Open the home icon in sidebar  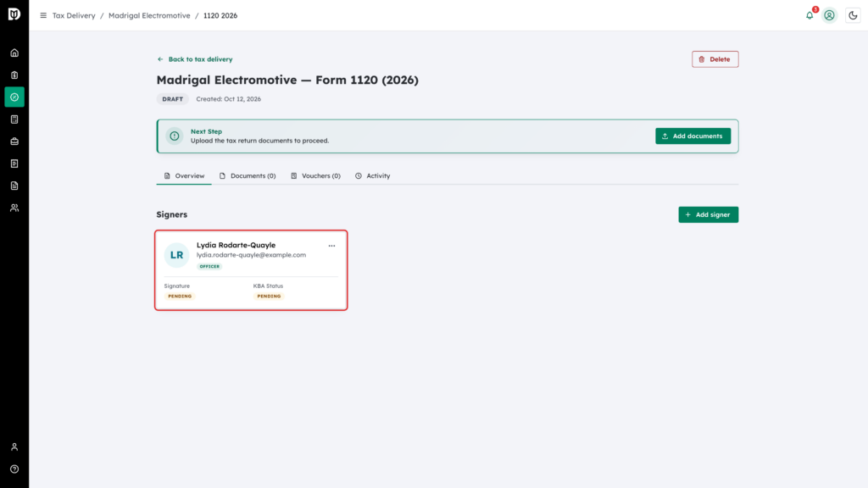coord(14,53)
